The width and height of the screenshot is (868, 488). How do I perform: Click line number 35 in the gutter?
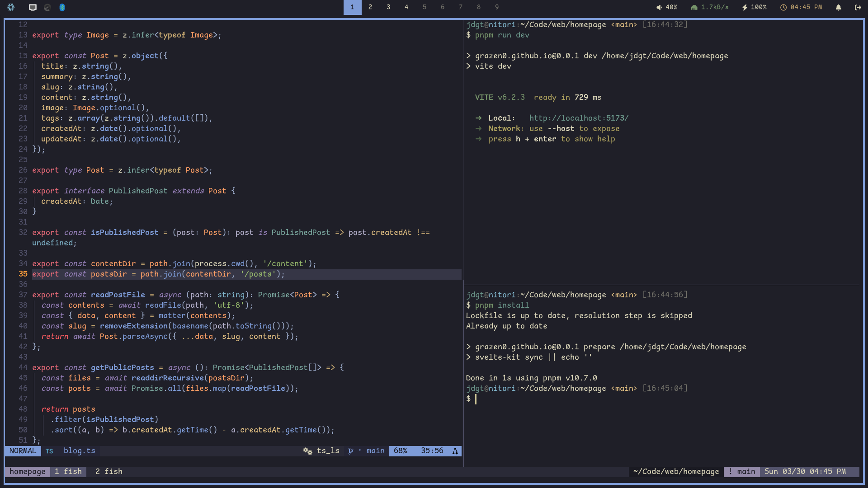coord(23,274)
